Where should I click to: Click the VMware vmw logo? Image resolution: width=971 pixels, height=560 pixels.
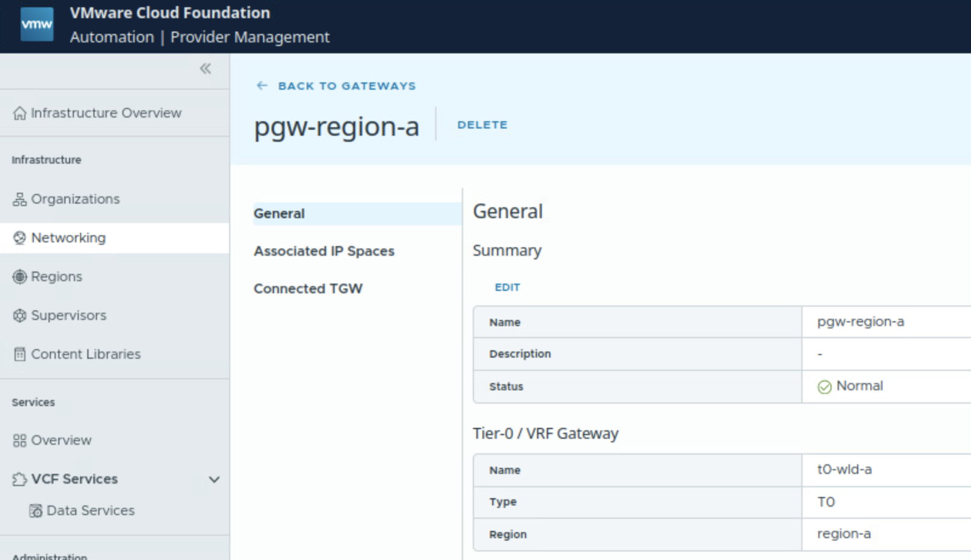tap(36, 24)
